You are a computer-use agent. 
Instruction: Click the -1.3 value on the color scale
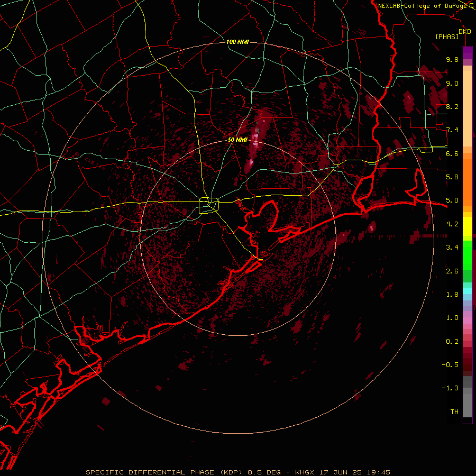451,388
